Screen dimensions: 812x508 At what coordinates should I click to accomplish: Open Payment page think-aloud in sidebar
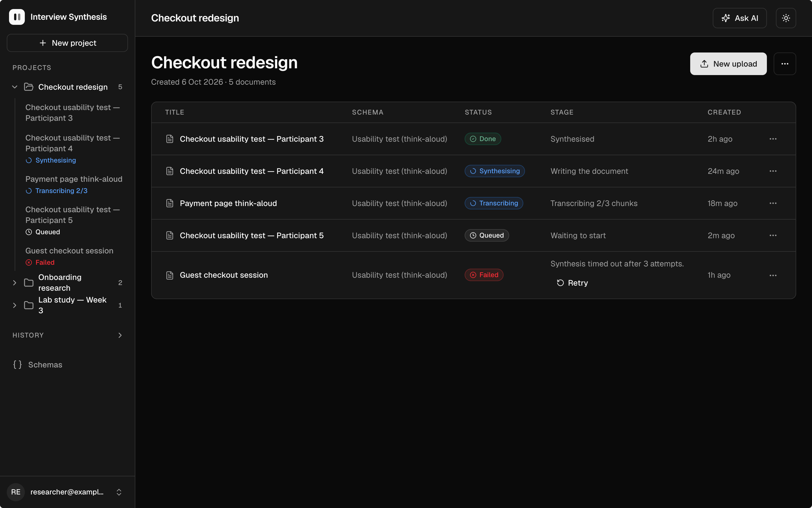pos(74,179)
